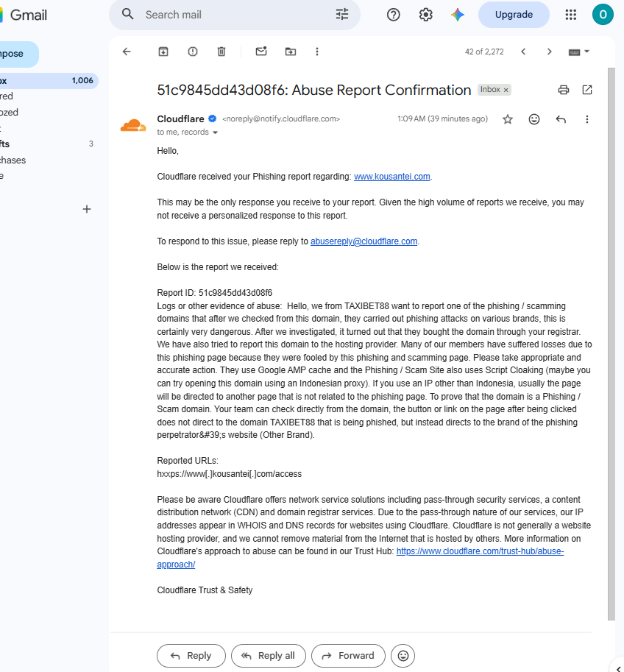The height and width of the screenshot is (672, 624).
Task: Open the input tools dropdown arrow
Action: point(586,52)
